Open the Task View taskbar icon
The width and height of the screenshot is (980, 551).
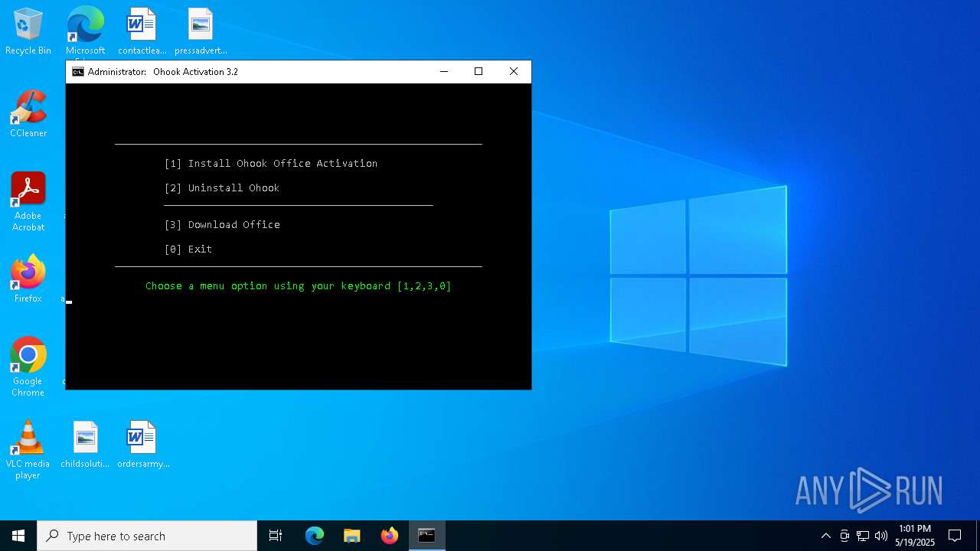coord(276,536)
